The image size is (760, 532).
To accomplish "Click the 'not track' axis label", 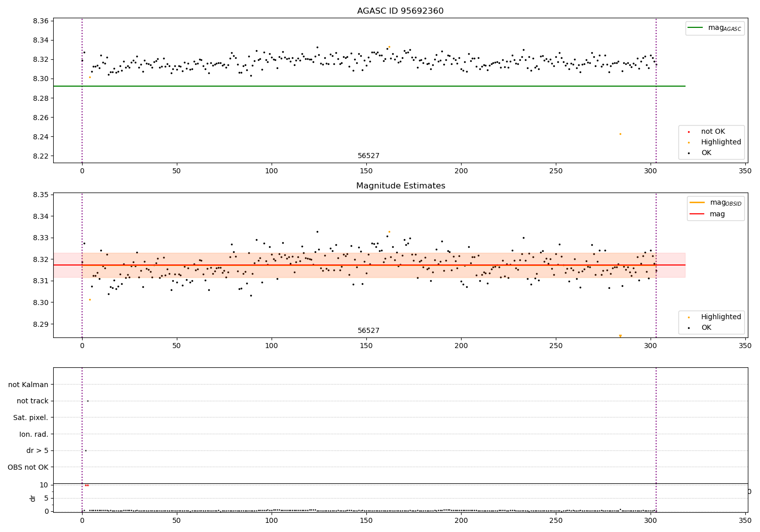I will (32, 401).
